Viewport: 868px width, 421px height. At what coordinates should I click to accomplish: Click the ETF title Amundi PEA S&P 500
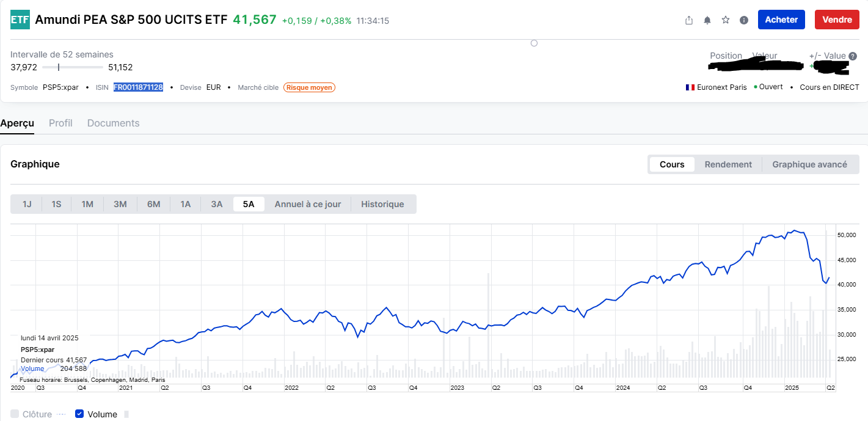click(x=131, y=20)
